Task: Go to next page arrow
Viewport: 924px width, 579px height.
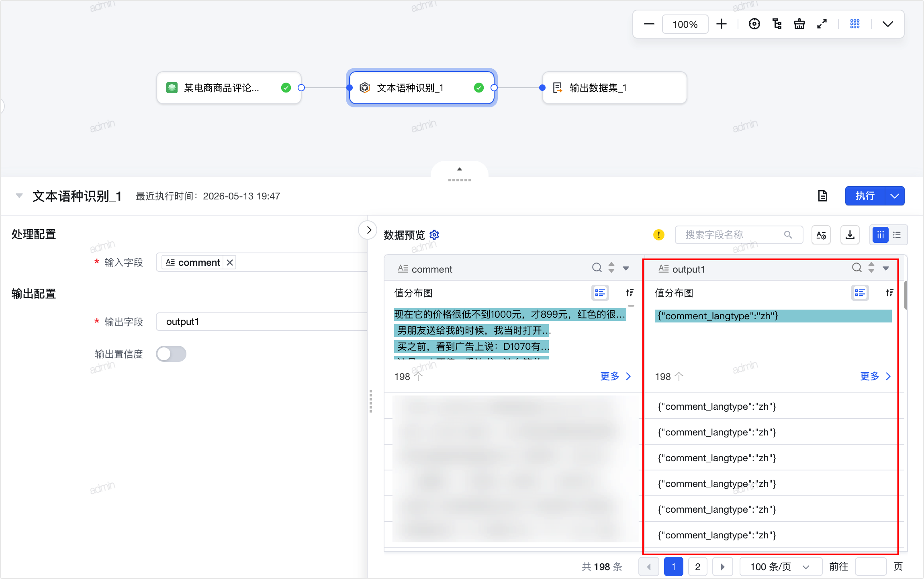Action: 723,567
